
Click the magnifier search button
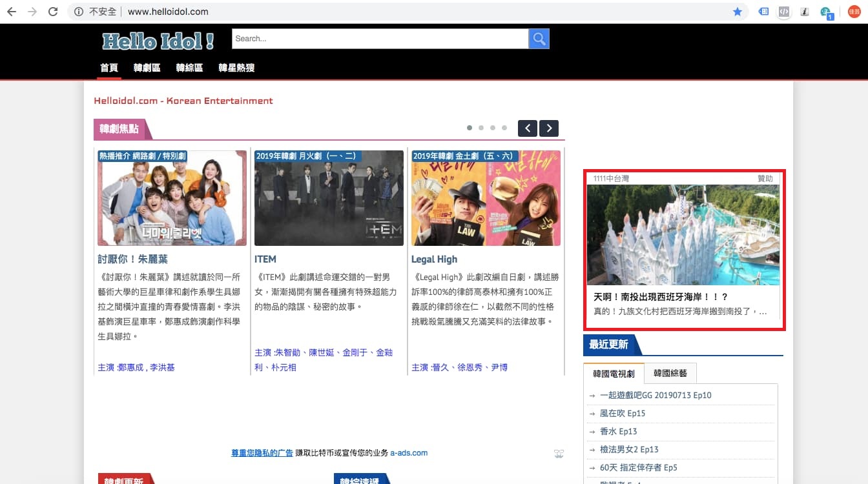tap(539, 39)
